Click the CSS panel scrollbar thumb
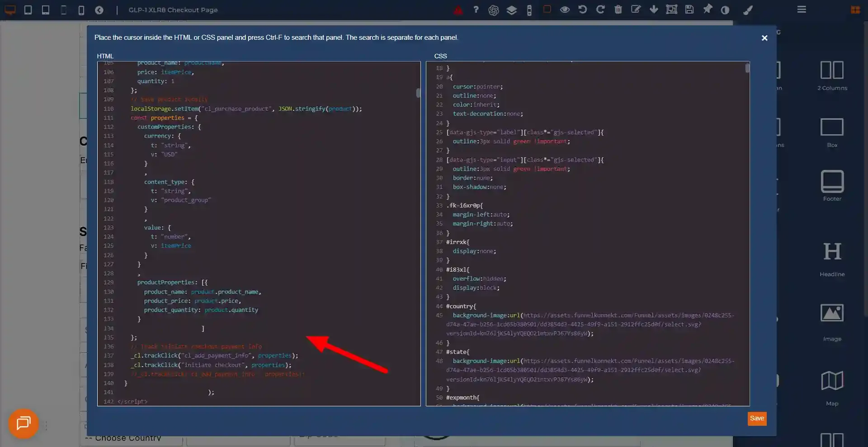The height and width of the screenshot is (447, 868). [747, 68]
